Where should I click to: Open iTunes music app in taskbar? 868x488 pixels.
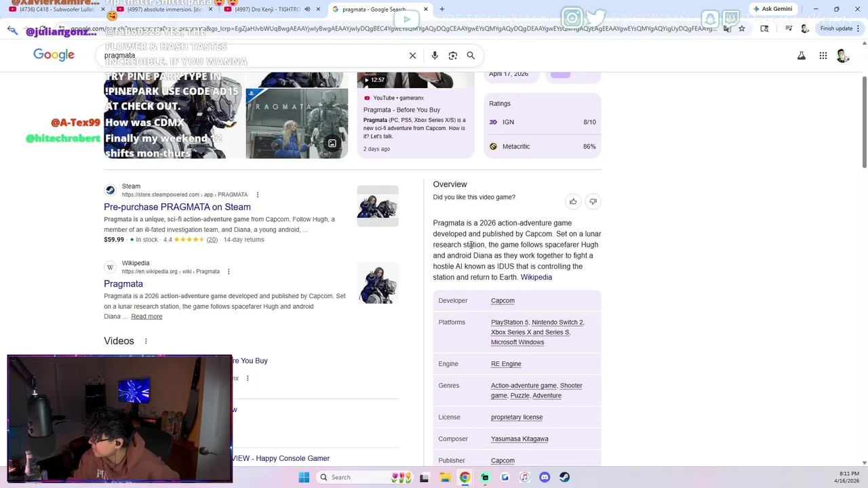pos(524,477)
